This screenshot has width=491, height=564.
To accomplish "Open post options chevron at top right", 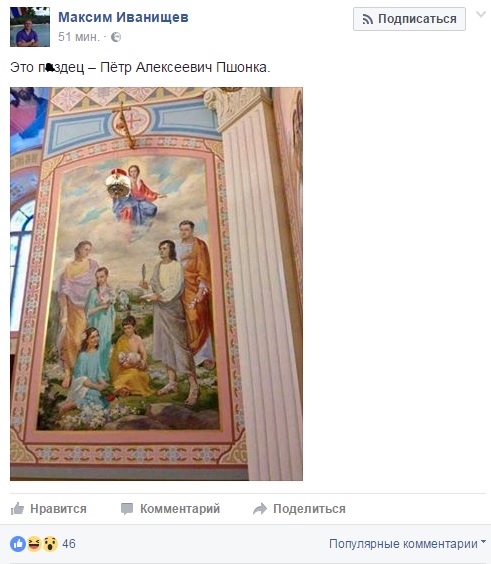I will coord(481,14).
